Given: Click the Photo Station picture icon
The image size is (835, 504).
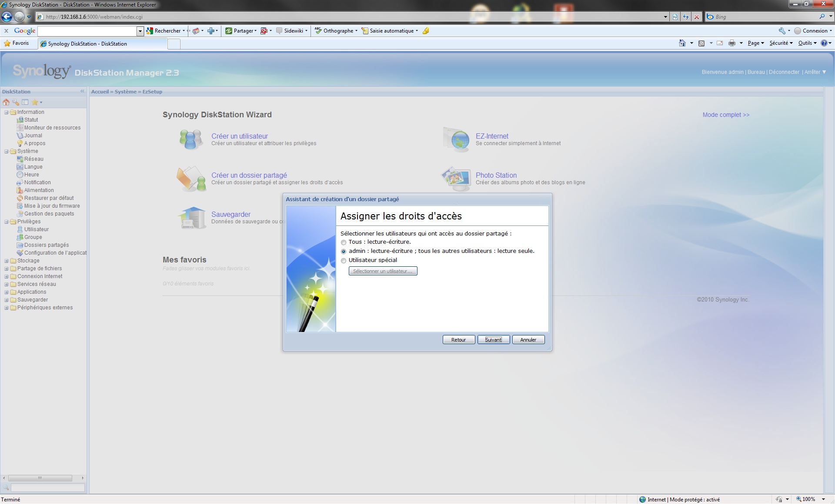Looking at the screenshot, I should (x=456, y=179).
